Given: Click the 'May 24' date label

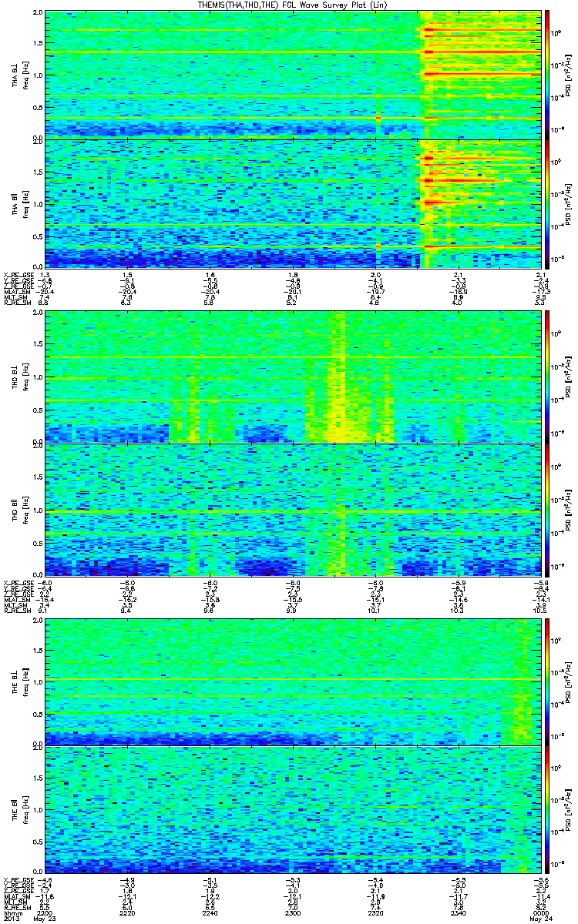Looking at the screenshot, I should coord(539,919).
